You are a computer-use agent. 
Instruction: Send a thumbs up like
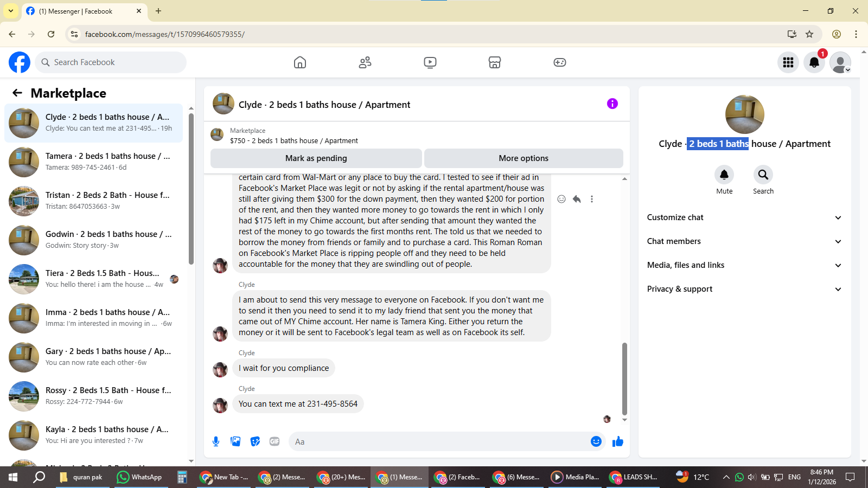click(618, 441)
